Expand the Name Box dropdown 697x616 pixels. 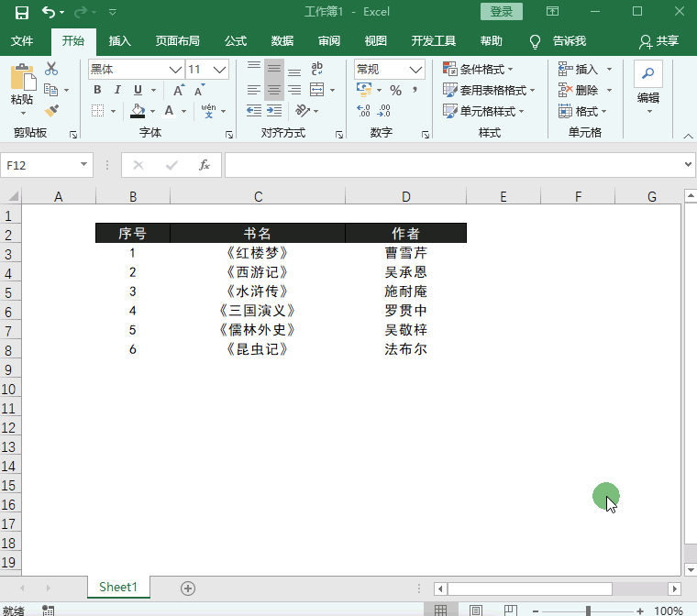[x=83, y=164]
